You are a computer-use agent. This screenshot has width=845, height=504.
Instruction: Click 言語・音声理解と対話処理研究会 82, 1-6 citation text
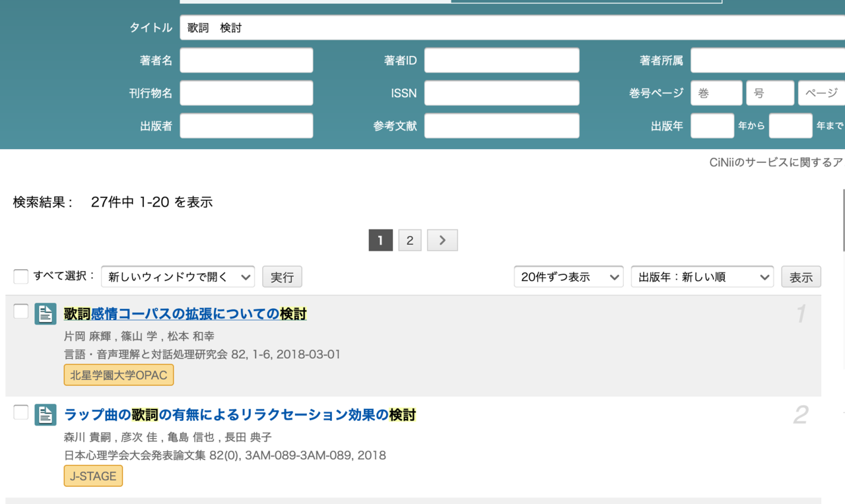(x=202, y=354)
